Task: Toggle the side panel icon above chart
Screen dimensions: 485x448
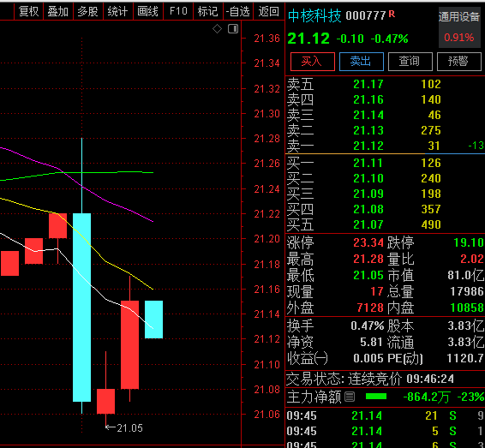Action: point(233,29)
